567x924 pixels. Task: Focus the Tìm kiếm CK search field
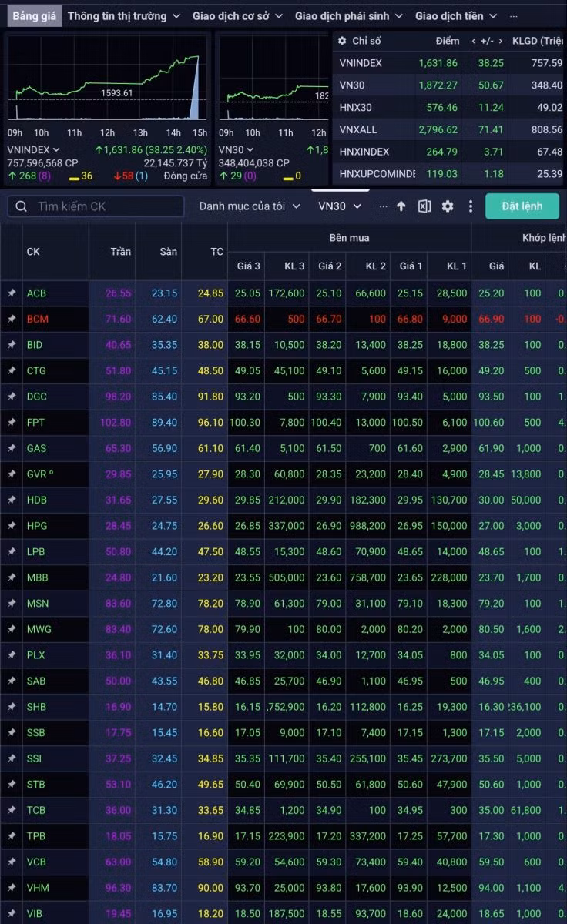[x=96, y=206]
